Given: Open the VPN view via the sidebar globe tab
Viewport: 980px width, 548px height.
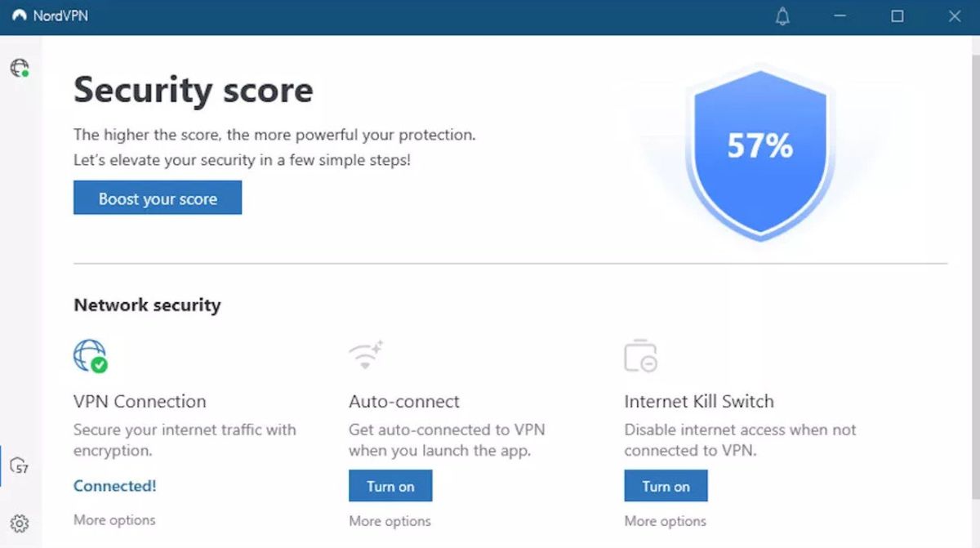Looking at the screenshot, I should [20, 69].
